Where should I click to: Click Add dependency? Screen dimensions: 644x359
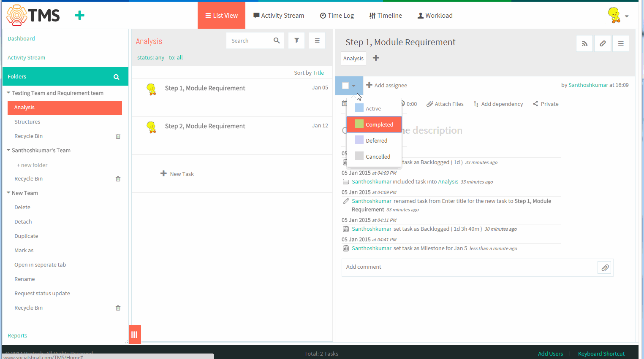click(498, 104)
